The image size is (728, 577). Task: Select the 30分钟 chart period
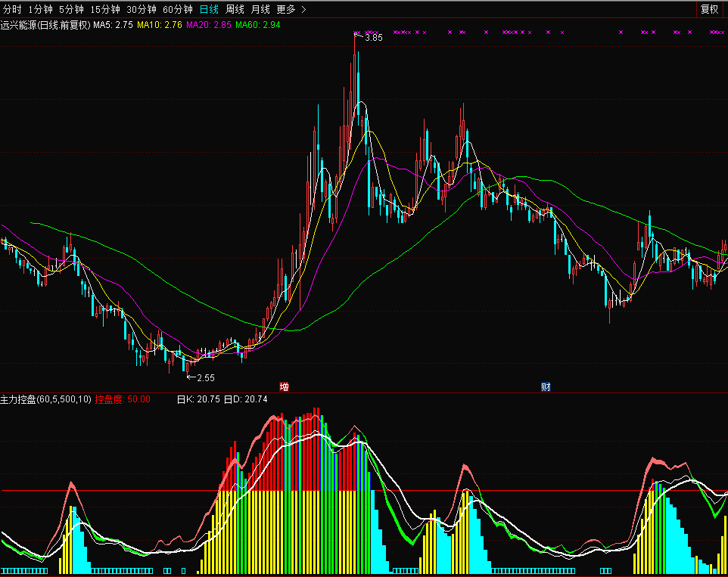(142, 9)
